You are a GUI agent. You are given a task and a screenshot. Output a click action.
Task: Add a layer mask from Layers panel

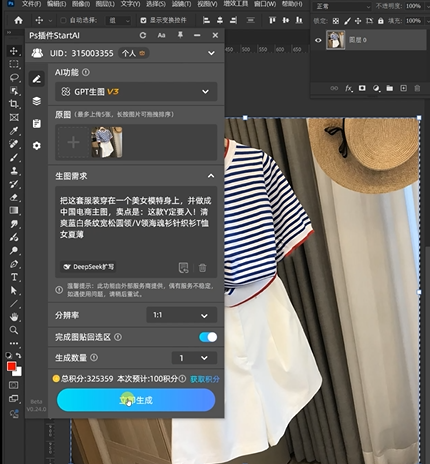coord(362,88)
